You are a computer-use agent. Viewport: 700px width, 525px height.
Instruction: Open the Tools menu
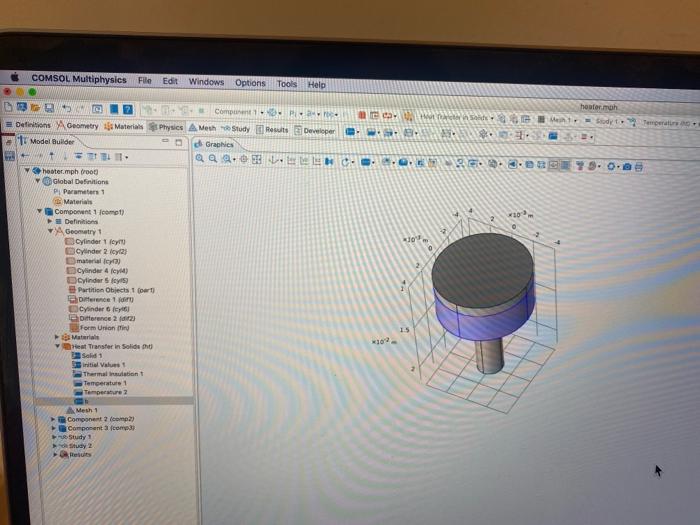[287, 84]
